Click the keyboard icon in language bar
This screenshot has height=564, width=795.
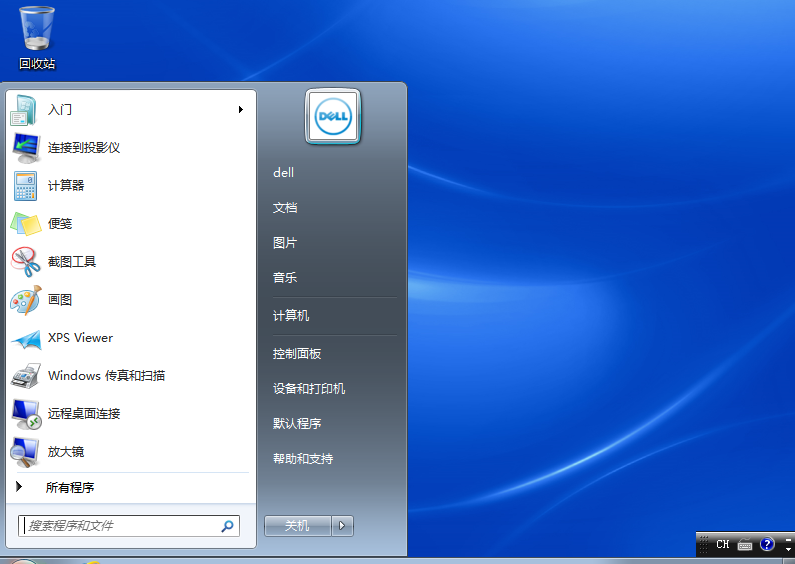click(x=745, y=545)
